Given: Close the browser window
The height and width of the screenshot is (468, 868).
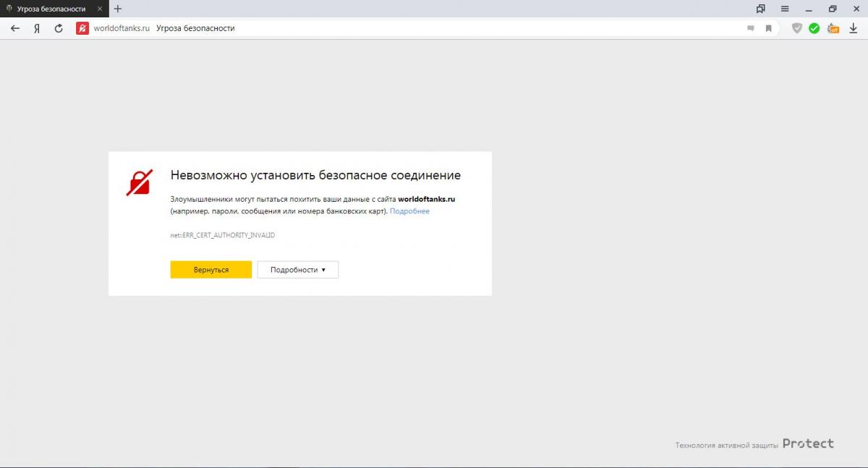Looking at the screenshot, I should point(856,9).
